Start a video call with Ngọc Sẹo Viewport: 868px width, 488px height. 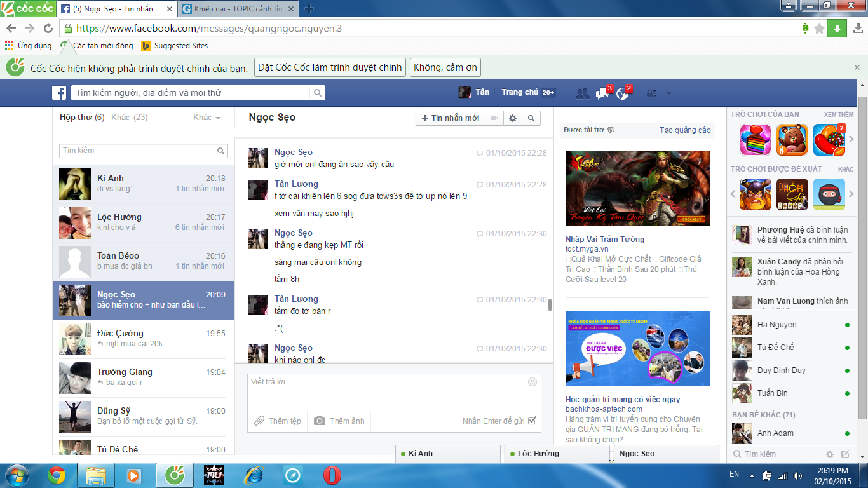pos(494,118)
